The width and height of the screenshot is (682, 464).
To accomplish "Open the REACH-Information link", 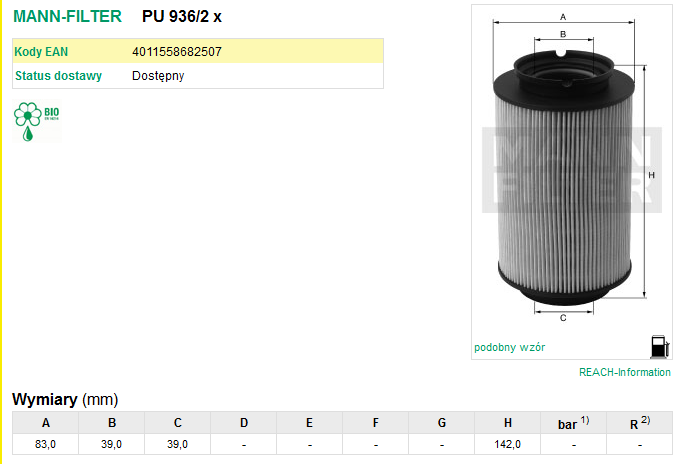I will [x=625, y=372].
